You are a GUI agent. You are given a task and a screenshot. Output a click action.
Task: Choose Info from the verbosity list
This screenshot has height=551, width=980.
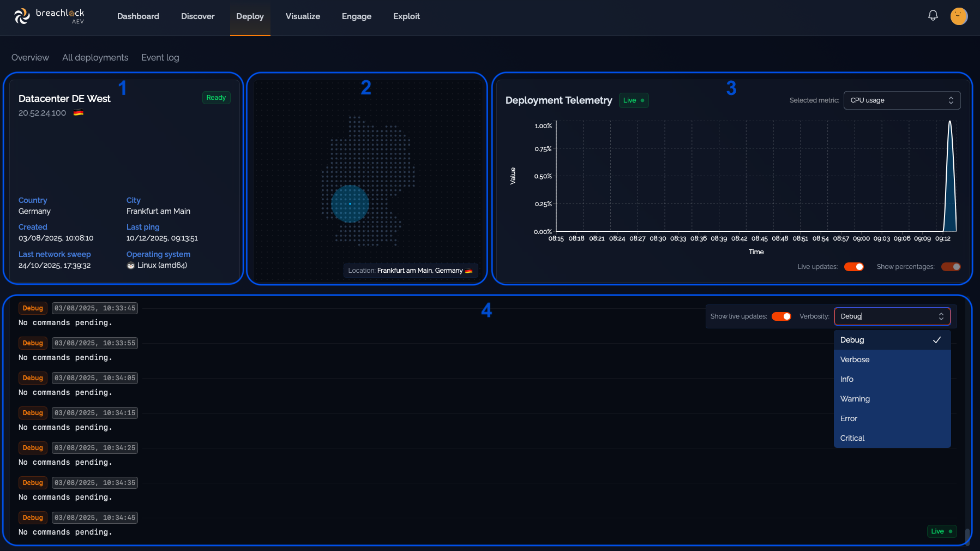[892, 379]
